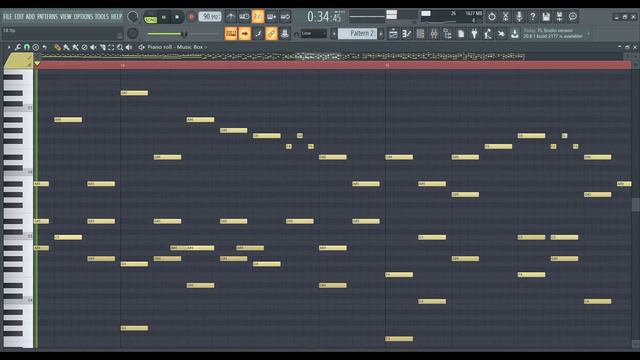Open the Music Box target channel selector

(x=190, y=47)
